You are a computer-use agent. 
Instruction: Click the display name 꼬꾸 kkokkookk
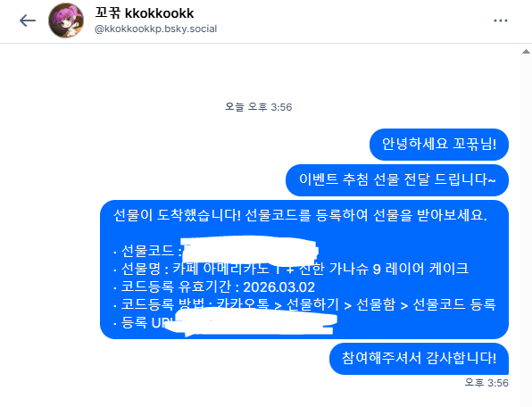tap(145, 13)
